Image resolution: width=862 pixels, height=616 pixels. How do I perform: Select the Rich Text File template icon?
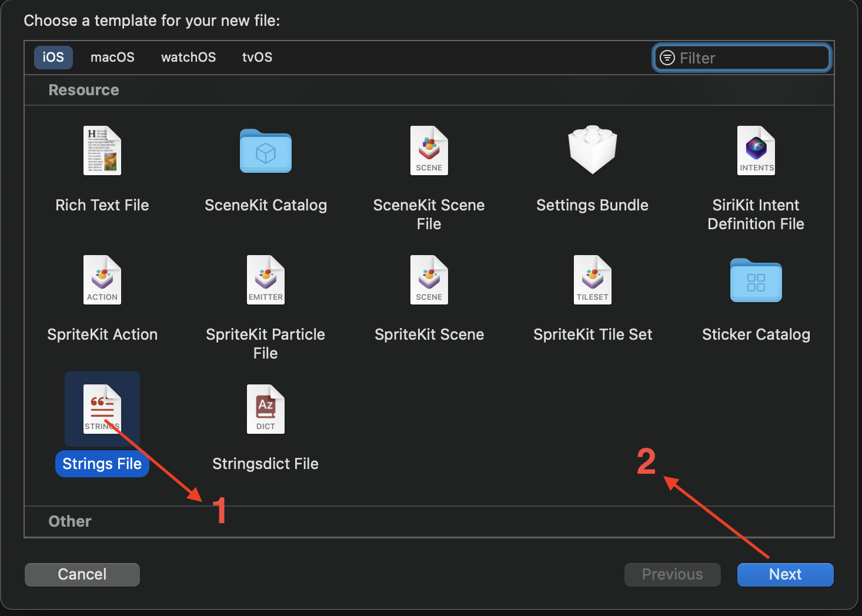(102, 150)
